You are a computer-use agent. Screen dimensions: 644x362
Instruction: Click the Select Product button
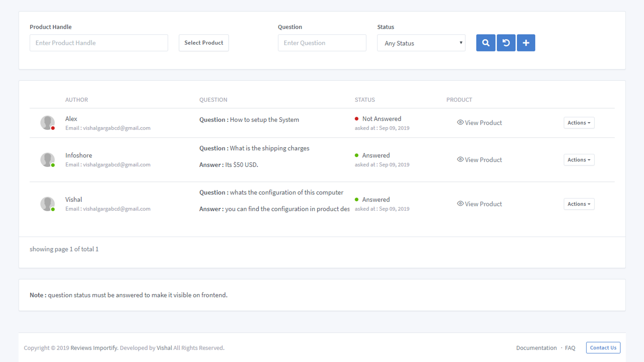point(203,43)
